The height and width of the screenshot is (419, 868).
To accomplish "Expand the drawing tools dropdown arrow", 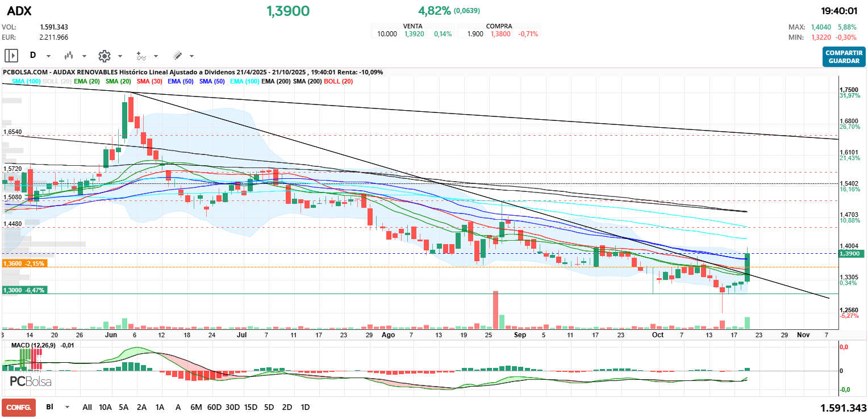I will 191,56.
